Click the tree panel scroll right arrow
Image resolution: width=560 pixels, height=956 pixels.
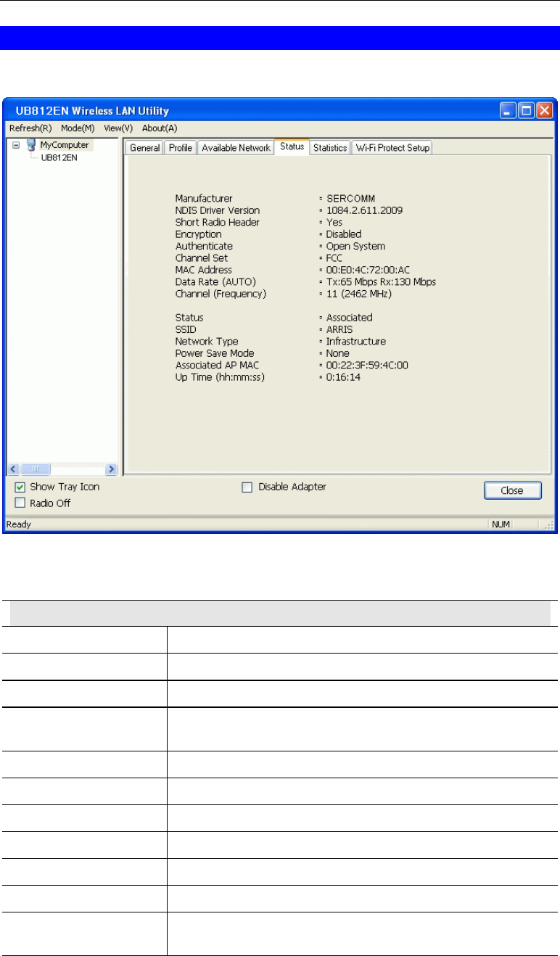[x=112, y=469]
